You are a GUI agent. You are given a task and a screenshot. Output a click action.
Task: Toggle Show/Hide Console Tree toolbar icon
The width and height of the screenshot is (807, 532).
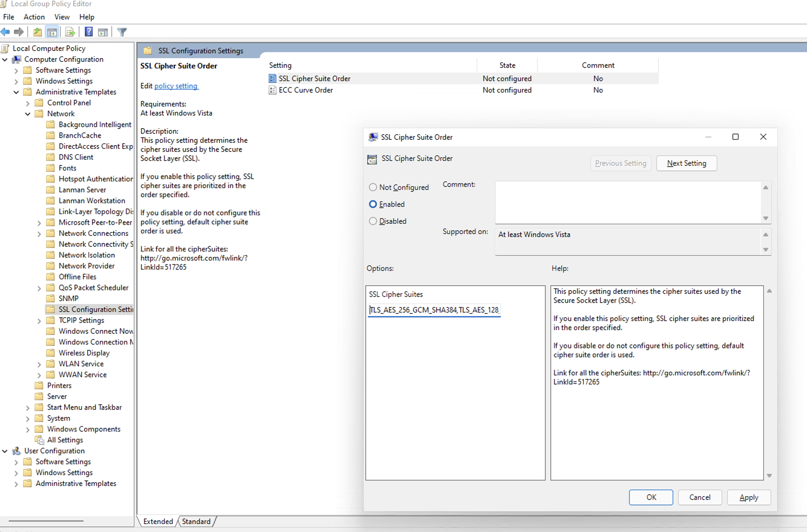tap(52, 32)
